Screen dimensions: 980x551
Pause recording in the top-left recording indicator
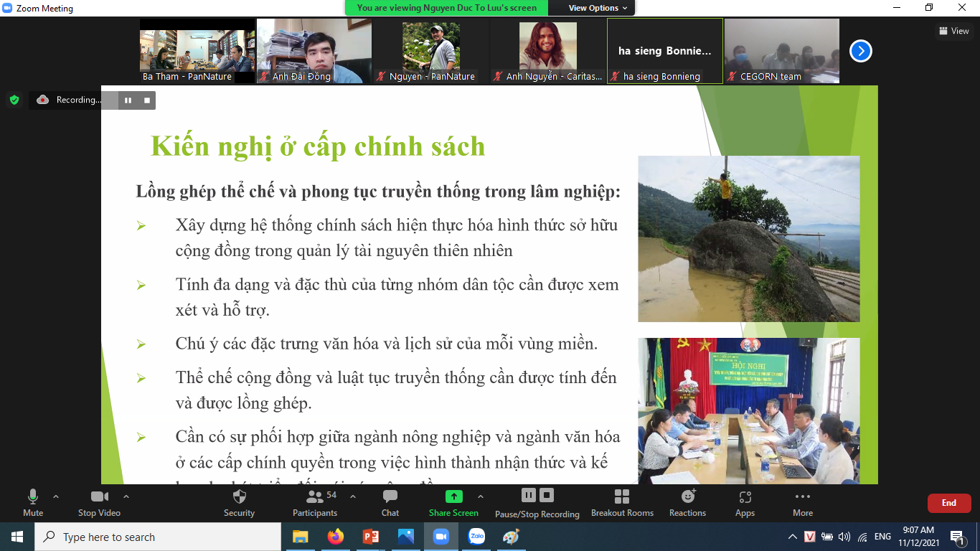(128, 100)
